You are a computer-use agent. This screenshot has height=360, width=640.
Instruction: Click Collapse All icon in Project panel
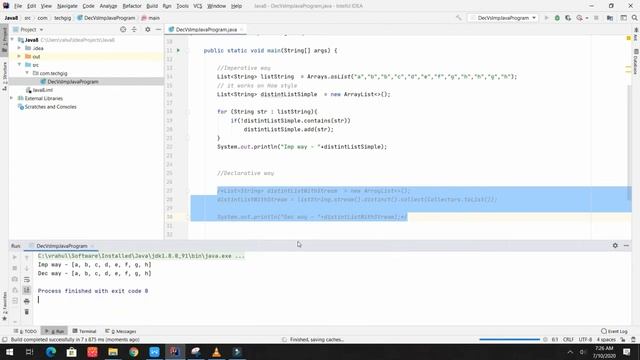(x=134, y=29)
